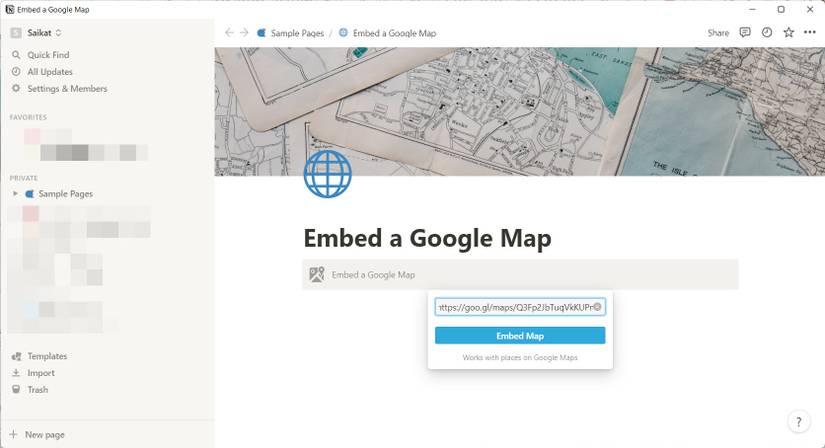Click the Share button

click(x=718, y=33)
